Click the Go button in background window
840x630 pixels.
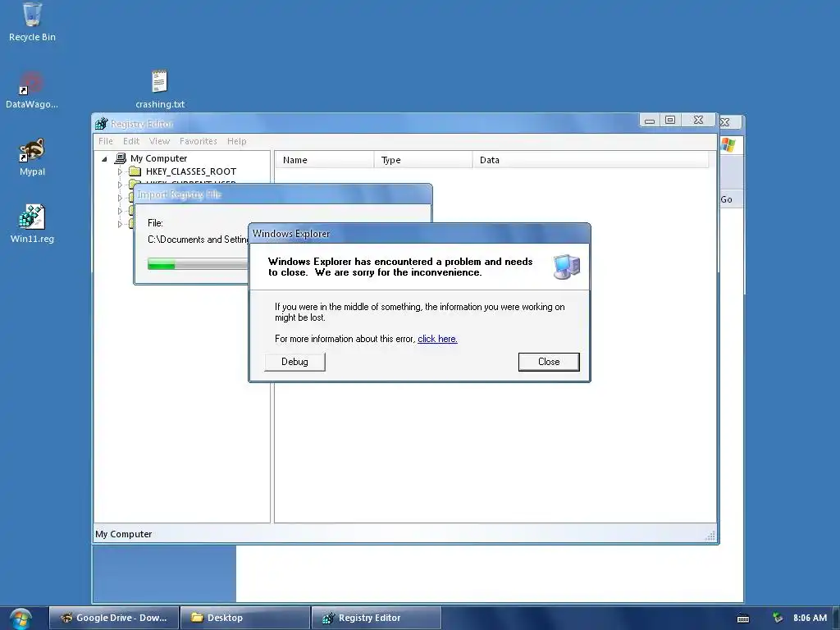pyautogui.click(x=727, y=199)
